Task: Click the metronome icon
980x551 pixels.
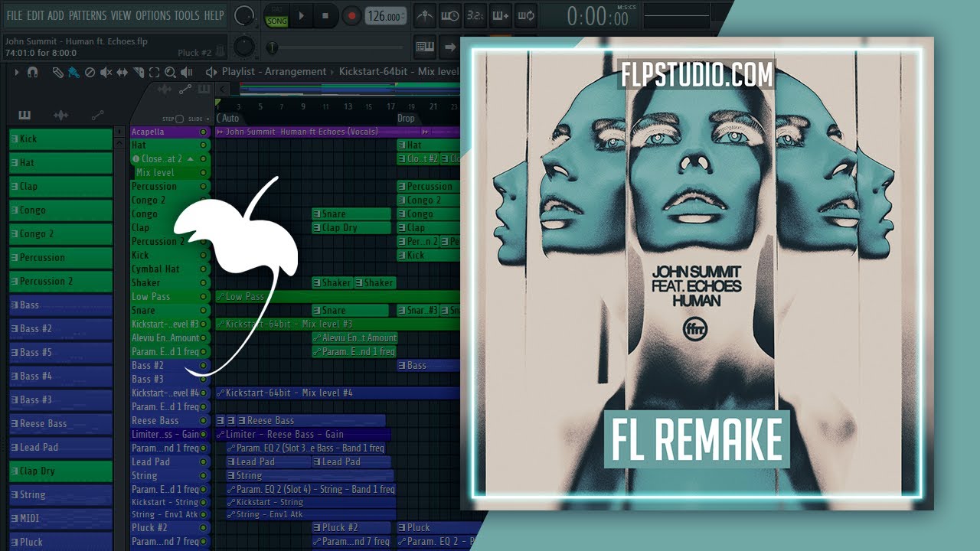Action: click(x=426, y=15)
